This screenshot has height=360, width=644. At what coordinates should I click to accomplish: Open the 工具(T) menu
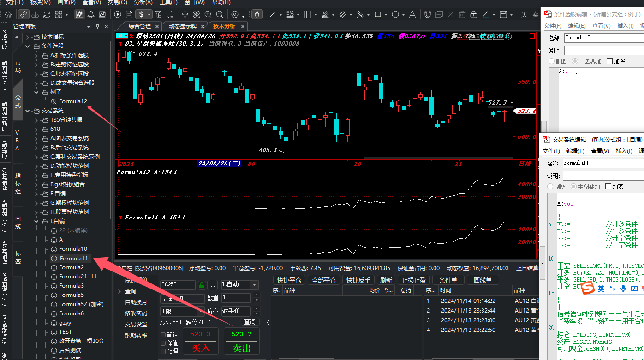coord(168,2)
